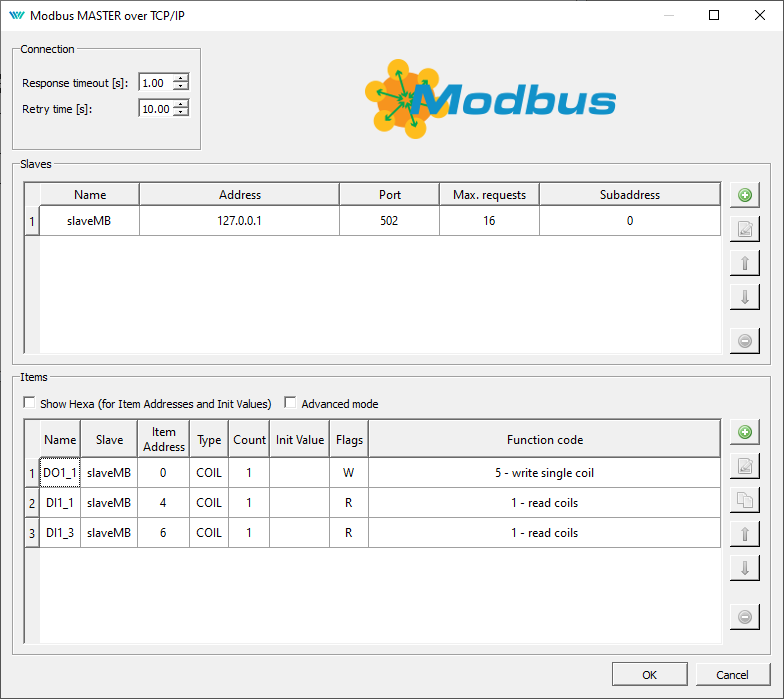784x699 pixels.
Task: Click the slaves Address column header
Action: pos(240,194)
